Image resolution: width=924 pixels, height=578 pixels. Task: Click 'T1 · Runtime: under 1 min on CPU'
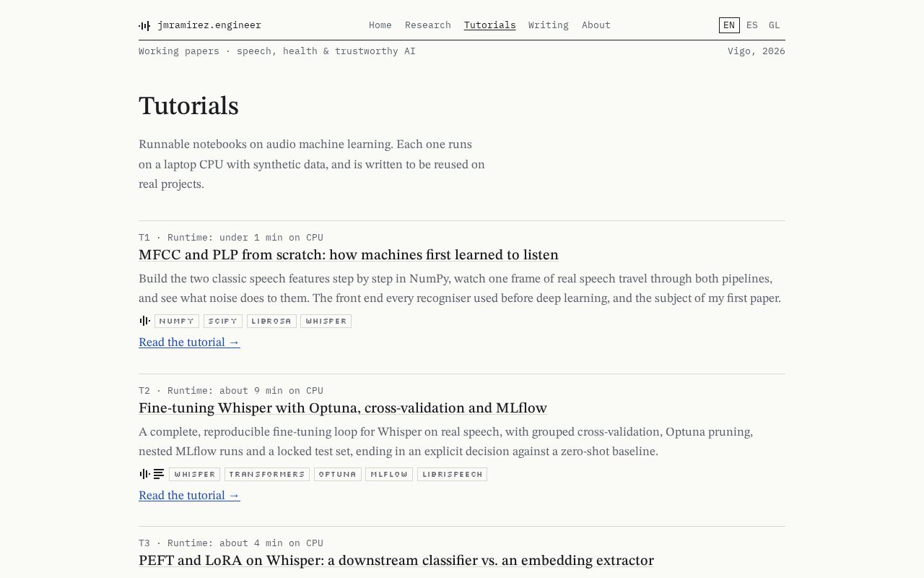click(x=231, y=238)
